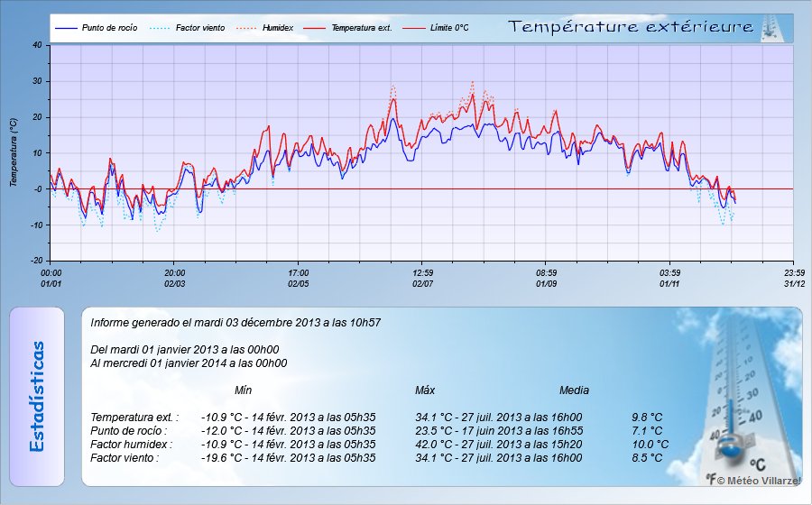Select the Temperatura ext. legend entry

click(x=360, y=29)
